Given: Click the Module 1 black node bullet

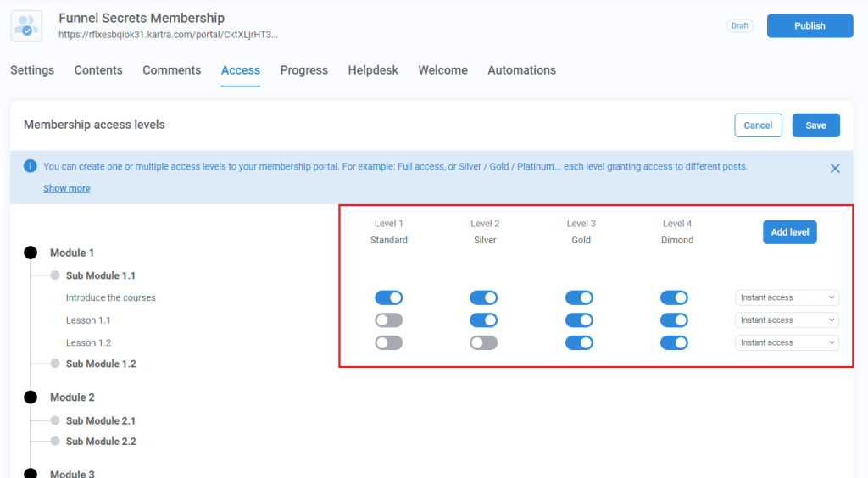Looking at the screenshot, I should [x=31, y=253].
